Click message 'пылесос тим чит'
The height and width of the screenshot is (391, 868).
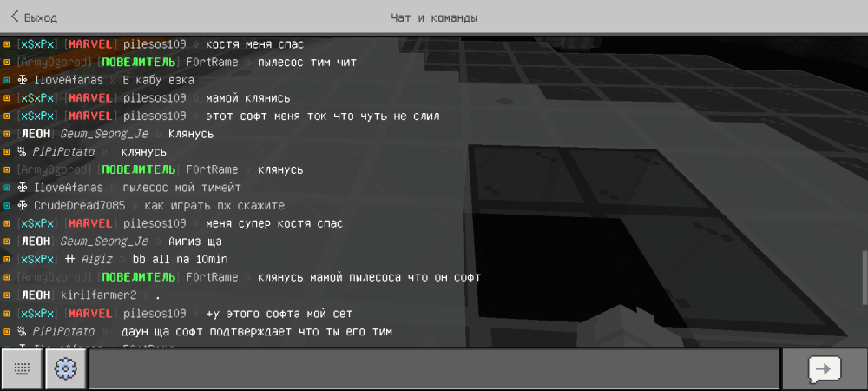click(x=306, y=63)
